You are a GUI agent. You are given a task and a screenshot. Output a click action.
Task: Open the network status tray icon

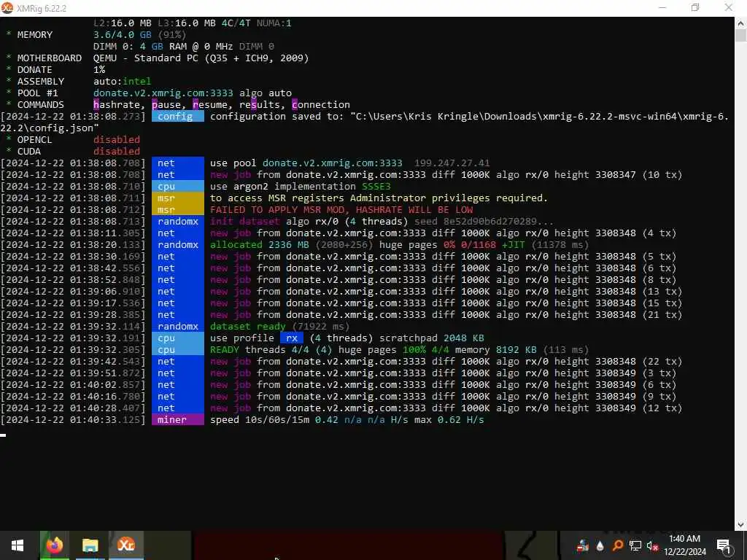point(635,545)
